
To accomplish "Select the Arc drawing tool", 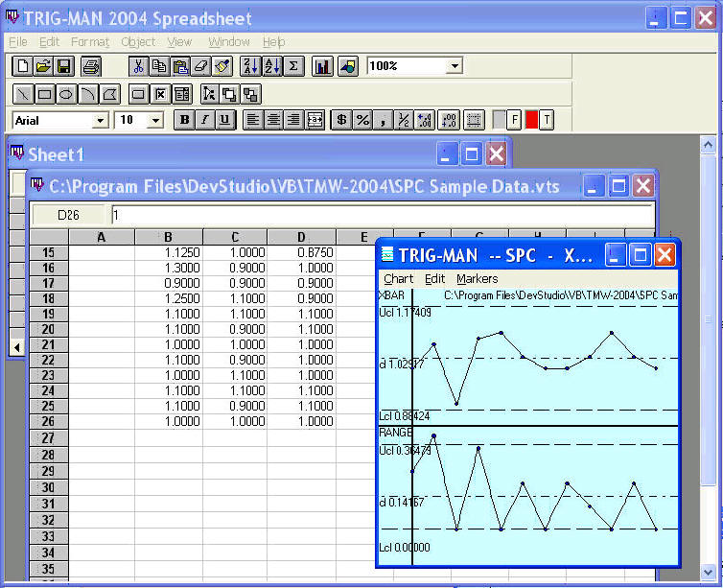I will click(x=87, y=94).
